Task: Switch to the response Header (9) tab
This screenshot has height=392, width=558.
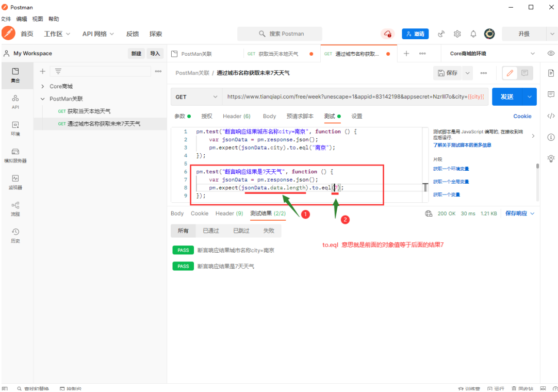Action: point(229,213)
